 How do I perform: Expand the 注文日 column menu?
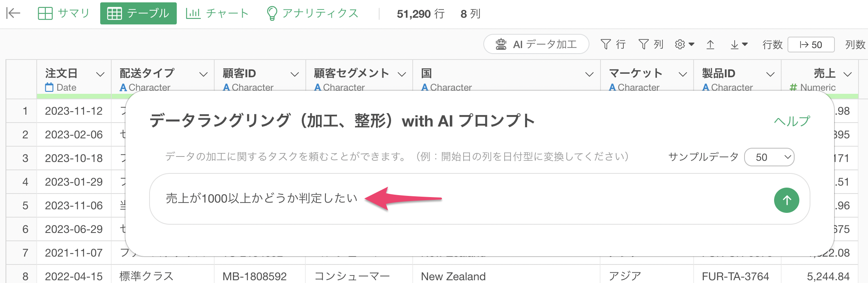coord(100,74)
